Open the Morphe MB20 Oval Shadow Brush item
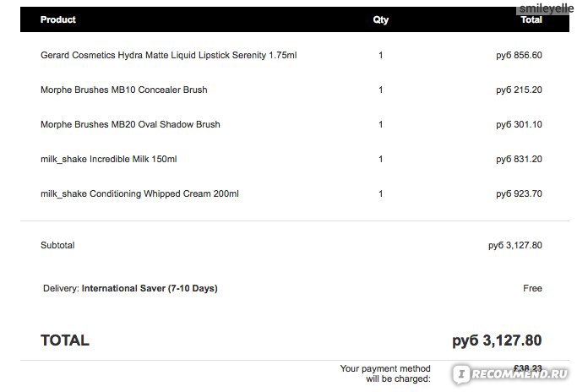The width and height of the screenshot is (577, 392). pos(130,124)
